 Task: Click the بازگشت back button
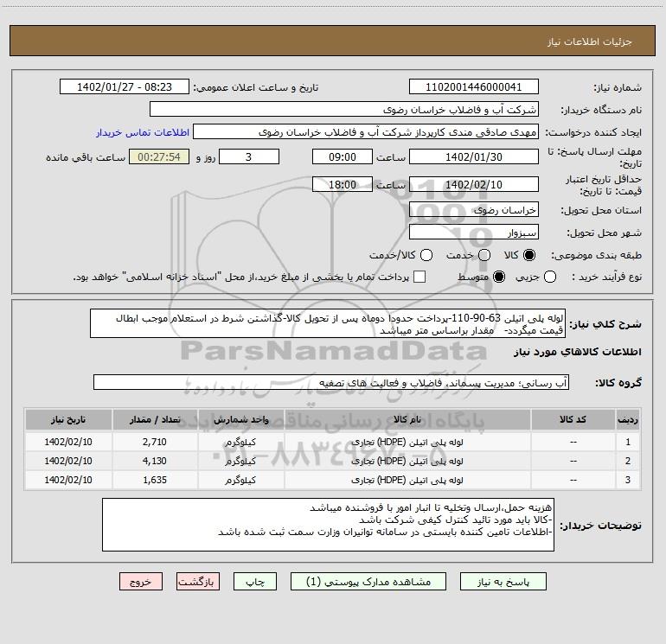[198, 582]
